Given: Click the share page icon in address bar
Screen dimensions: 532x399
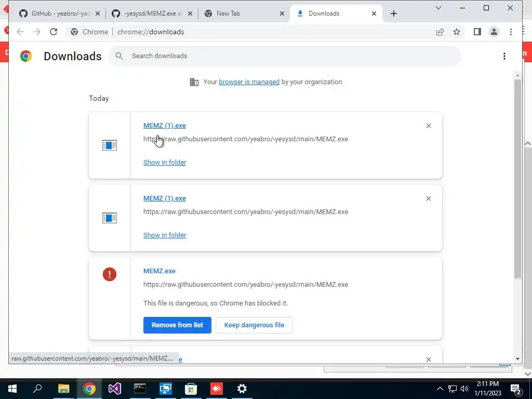Looking at the screenshot, I should click(x=440, y=32).
